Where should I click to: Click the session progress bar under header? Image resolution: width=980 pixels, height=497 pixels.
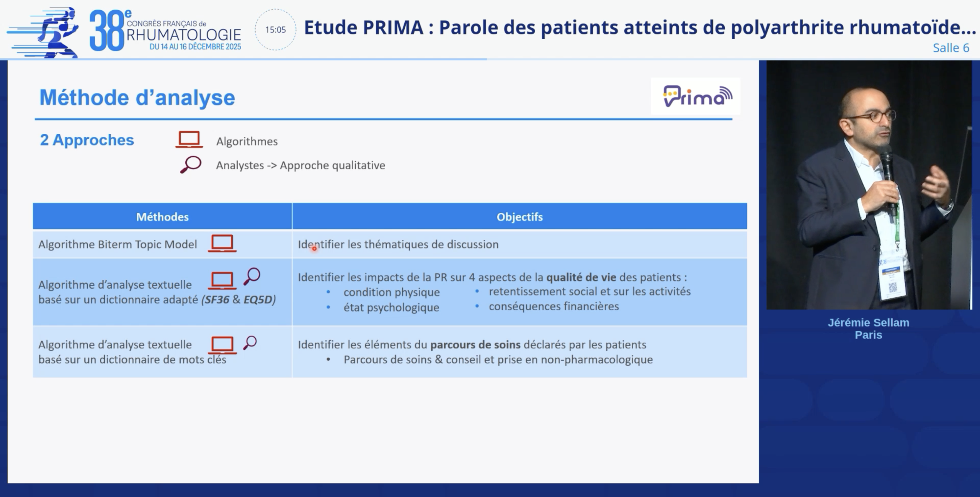click(x=245, y=59)
